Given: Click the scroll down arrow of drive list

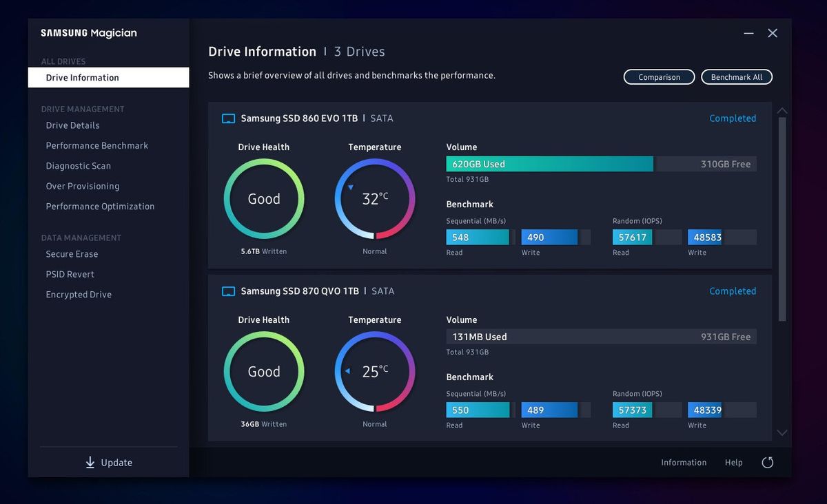Looking at the screenshot, I should click(782, 433).
